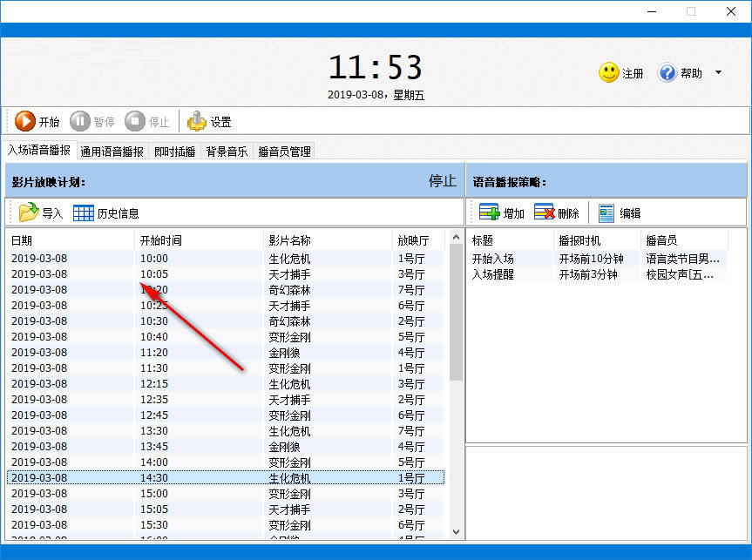This screenshot has width=752, height=560.
Task: Click the Add strategy icon
Action: point(489,213)
